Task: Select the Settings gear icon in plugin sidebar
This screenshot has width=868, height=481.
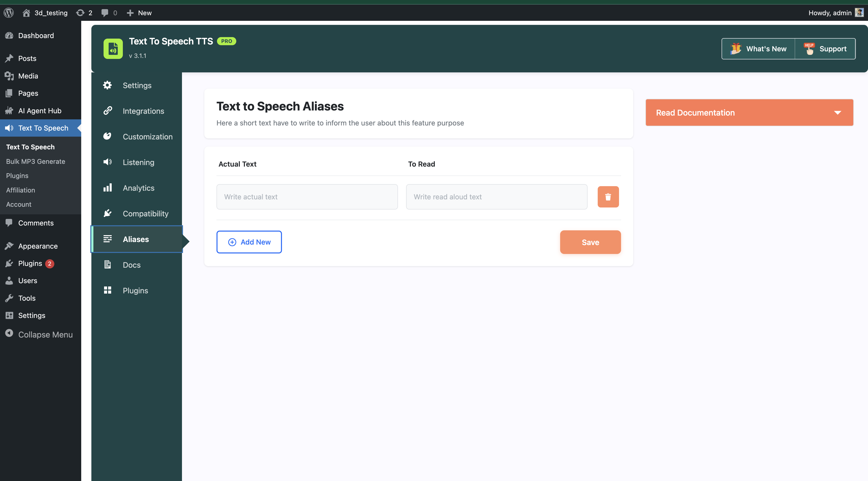Action: pyautogui.click(x=107, y=85)
